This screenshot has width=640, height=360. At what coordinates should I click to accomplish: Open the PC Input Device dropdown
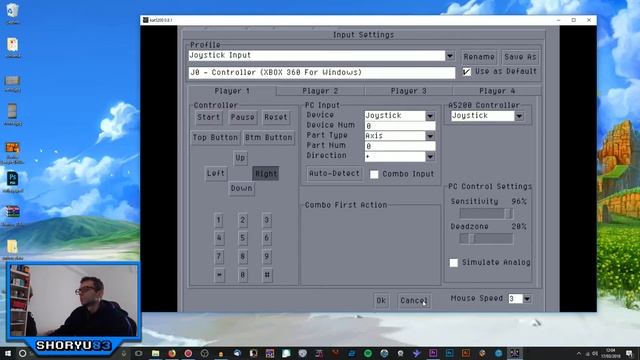point(430,116)
